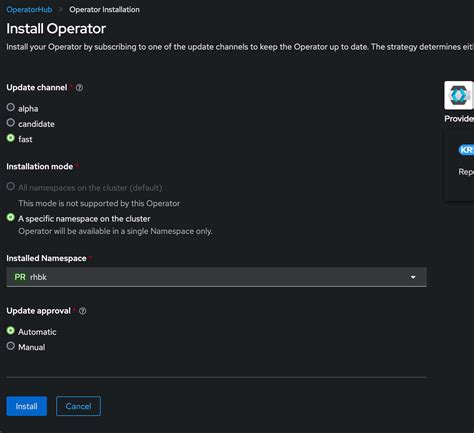Go back to OperatorHub breadcrumb
The height and width of the screenshot is (433, 474).
[x=29, y=9]
